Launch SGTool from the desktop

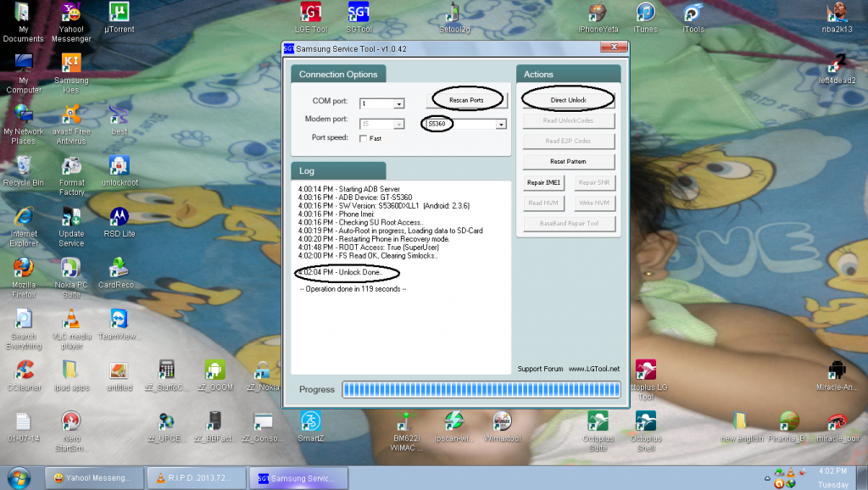[359, 17]
